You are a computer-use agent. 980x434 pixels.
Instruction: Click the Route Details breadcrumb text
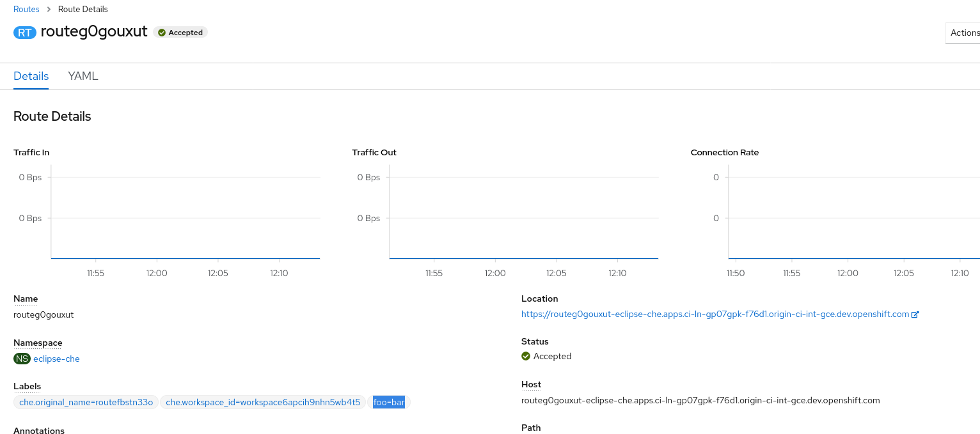pyautogui.click(x=83, y=9)
